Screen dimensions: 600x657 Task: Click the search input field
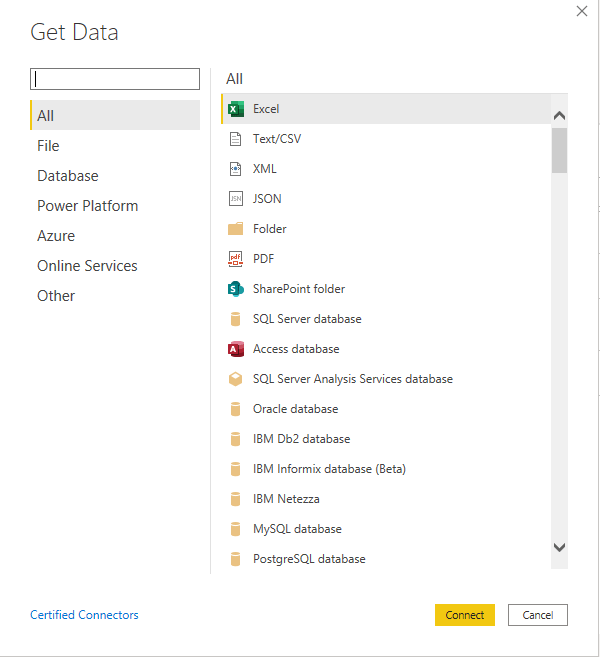tap(115, 79)
